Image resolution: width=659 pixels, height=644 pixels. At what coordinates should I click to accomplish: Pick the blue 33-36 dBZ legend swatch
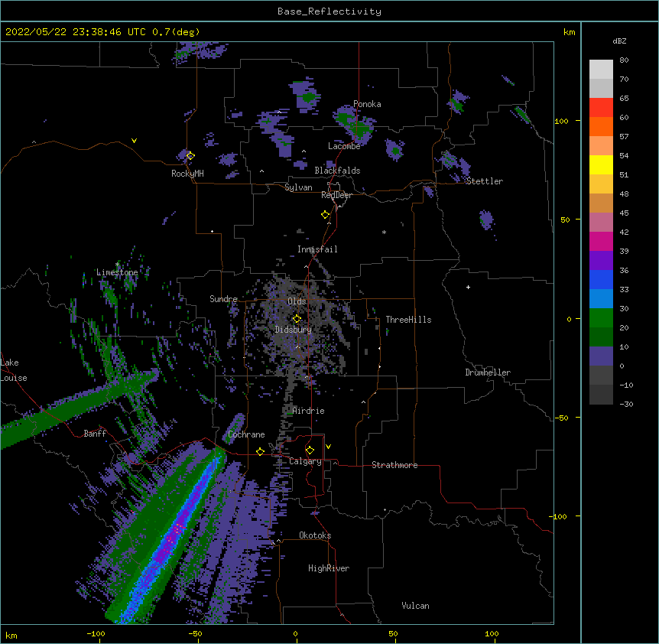(601, 279)
